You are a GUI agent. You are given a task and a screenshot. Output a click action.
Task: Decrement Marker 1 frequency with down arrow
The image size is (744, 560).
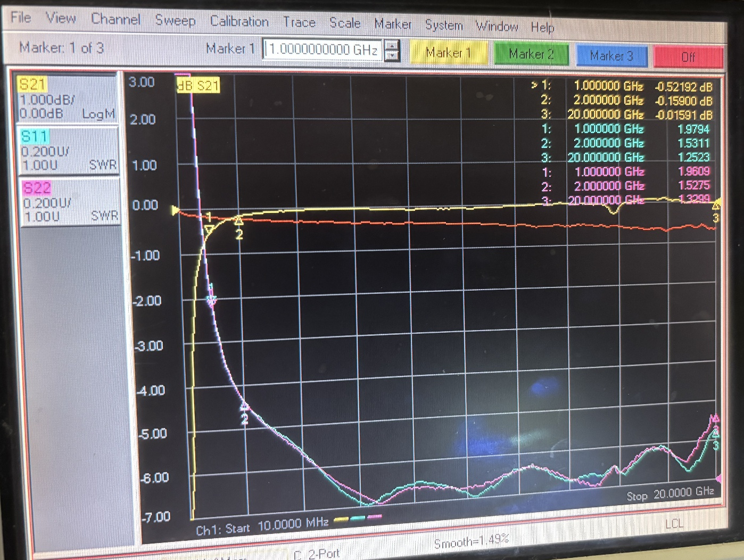click(x=392, y=55)
